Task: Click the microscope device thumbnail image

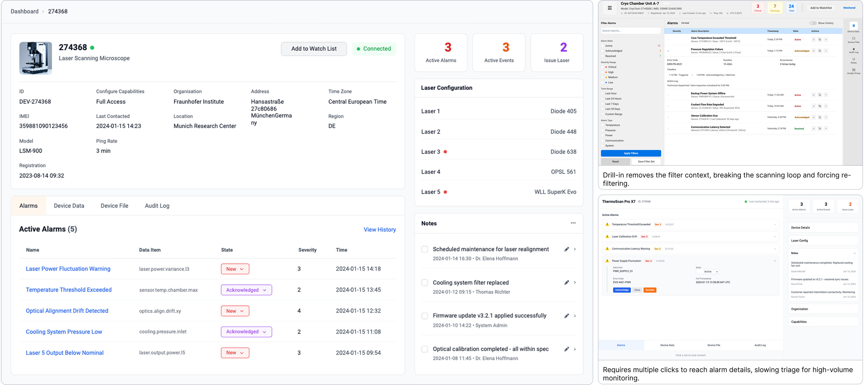Action: tap(35, 58)
